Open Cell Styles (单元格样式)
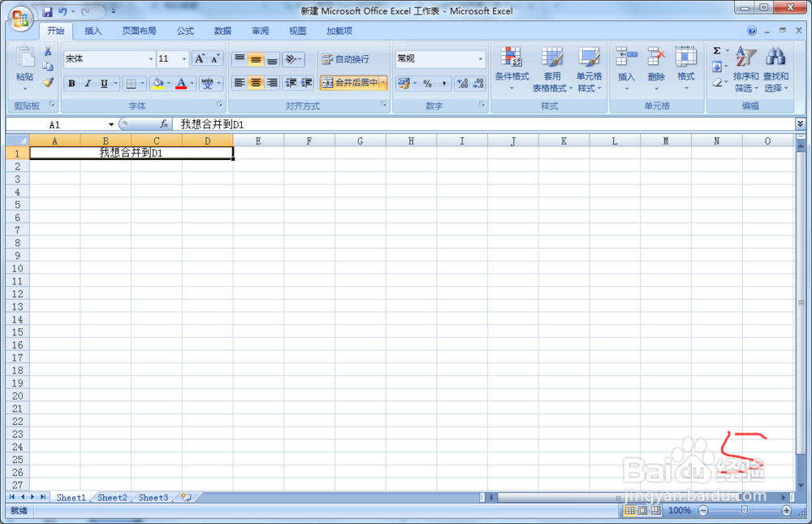 point(589,69)
